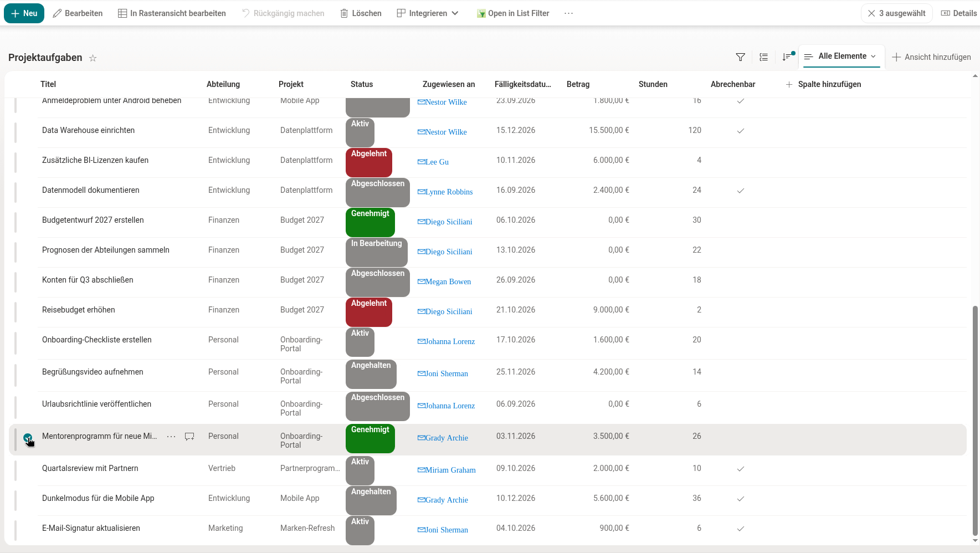Screen dimensions: 980x553
Task: Favorite the Projektaufgaben list with star icon
Action: (93, 58)
